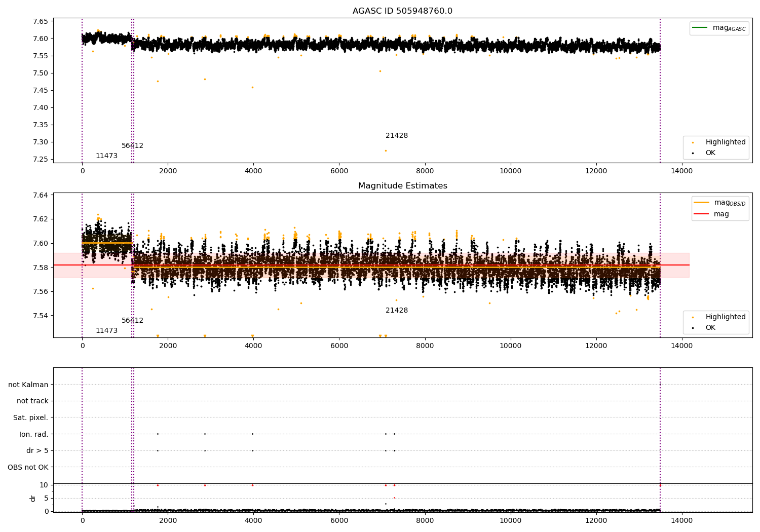Image resolution: width=760 pixels, height=532 pixels.
Task: Click 'Highlighted' in the top panel legend
Action: [x=719, y=142]
